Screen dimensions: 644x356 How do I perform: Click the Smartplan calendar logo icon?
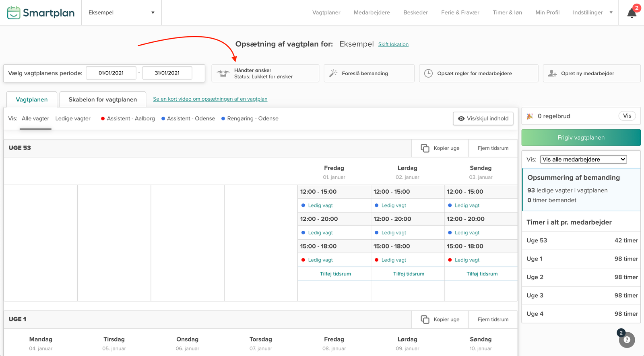14,12
